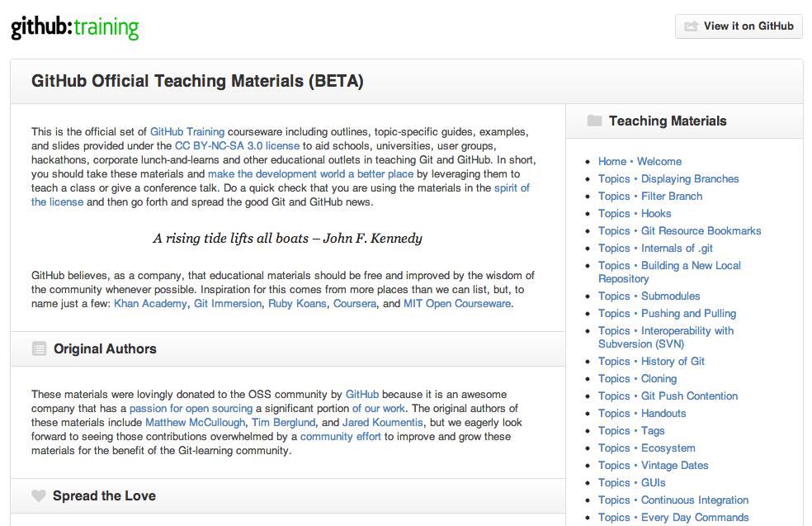Open "passion for open sourcing" link

pyautogui.click(x=191, y=409)
